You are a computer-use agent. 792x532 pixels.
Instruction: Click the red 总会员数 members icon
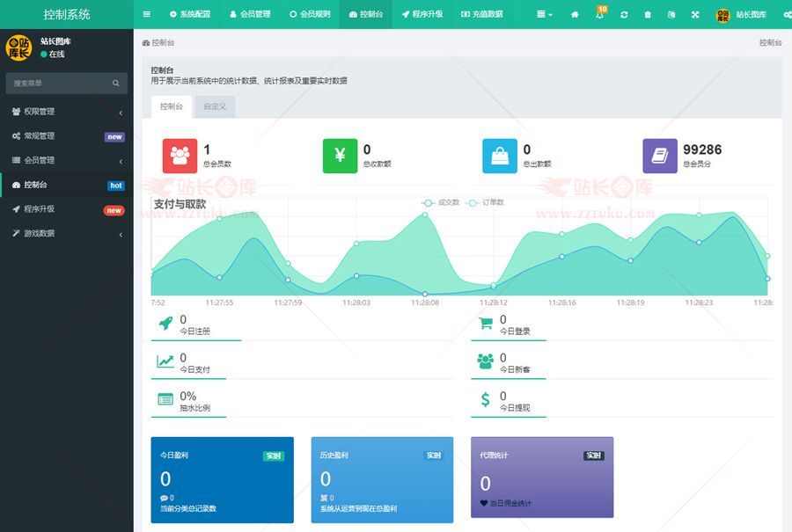180,156
